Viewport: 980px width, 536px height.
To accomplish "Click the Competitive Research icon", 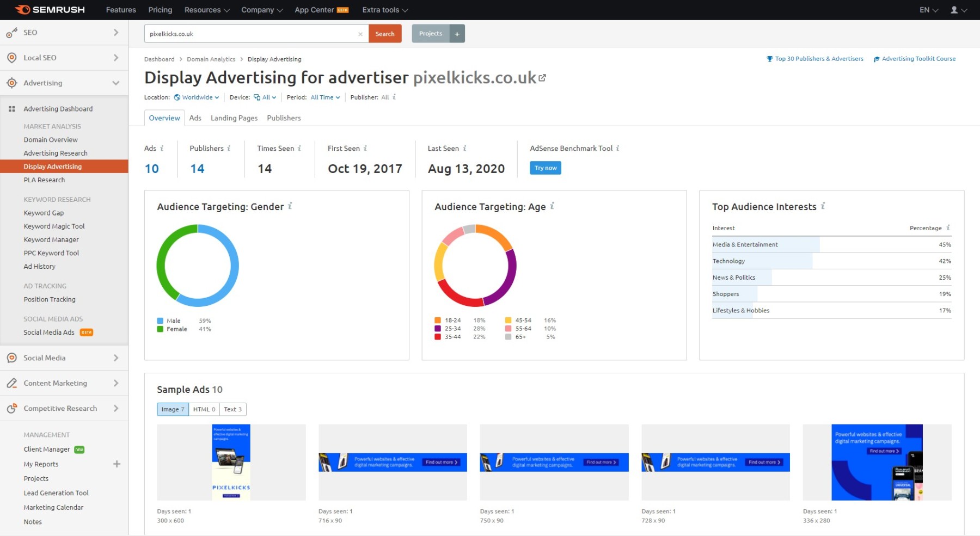I will (11, 408).
